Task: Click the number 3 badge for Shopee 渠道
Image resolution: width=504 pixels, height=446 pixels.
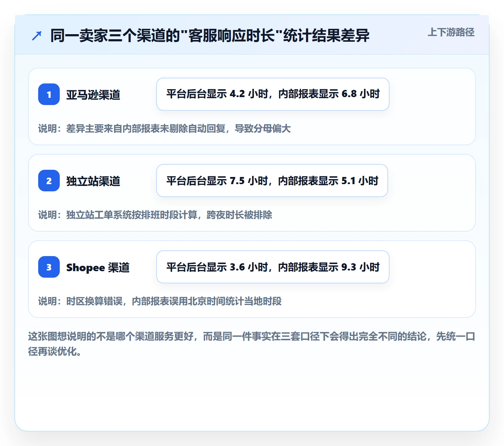Action: (x=49, y=267)
